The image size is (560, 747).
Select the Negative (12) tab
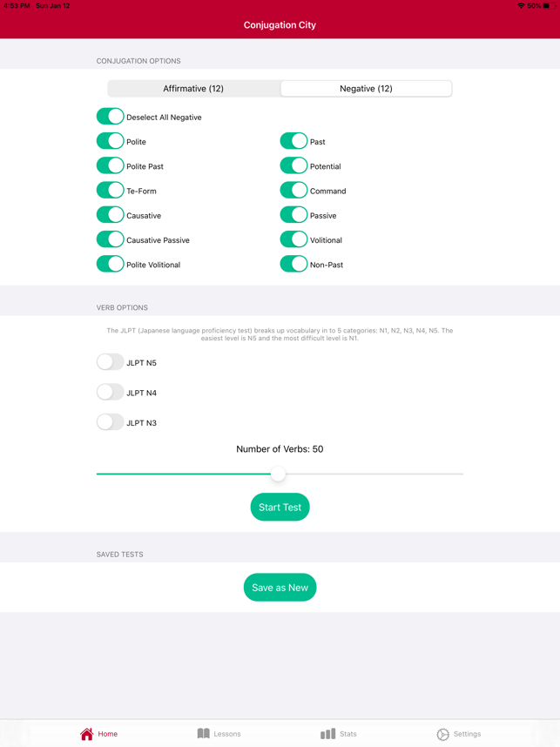click(366, 89)
